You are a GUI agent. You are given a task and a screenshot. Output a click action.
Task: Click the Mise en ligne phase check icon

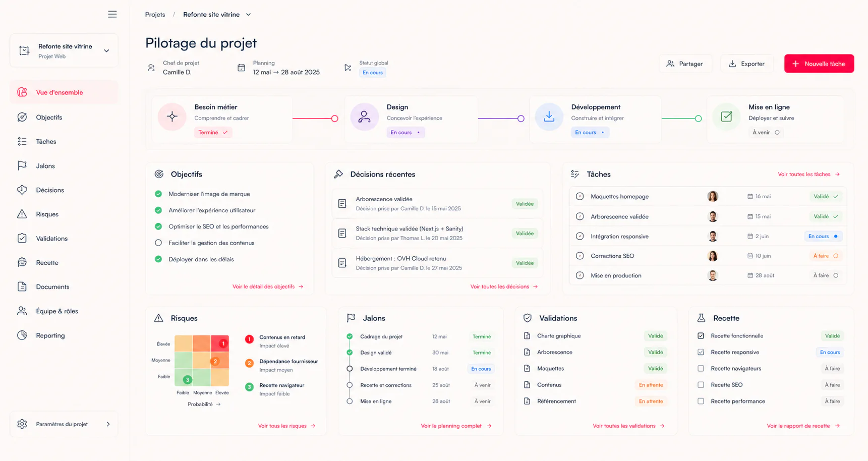pos(726,117)
